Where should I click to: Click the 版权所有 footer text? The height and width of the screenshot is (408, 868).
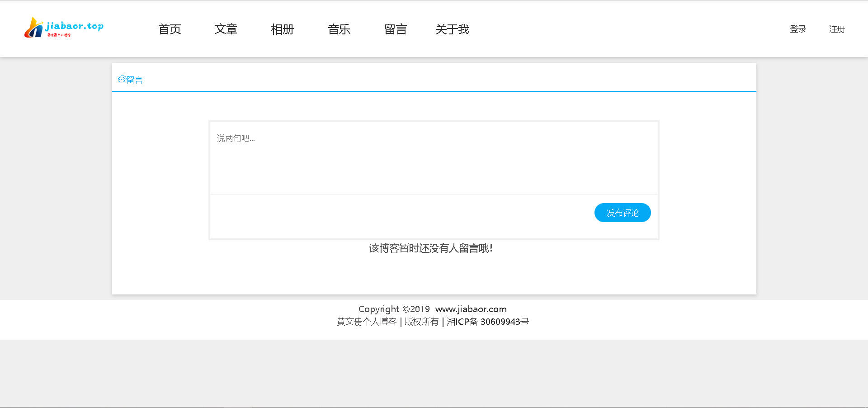[x=421, y=322]
